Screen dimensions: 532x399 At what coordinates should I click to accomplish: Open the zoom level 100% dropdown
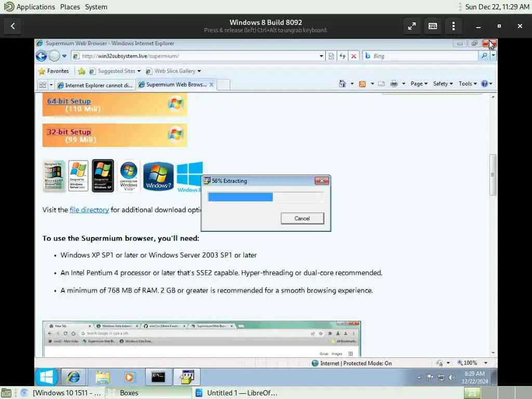tap(486, 363)
